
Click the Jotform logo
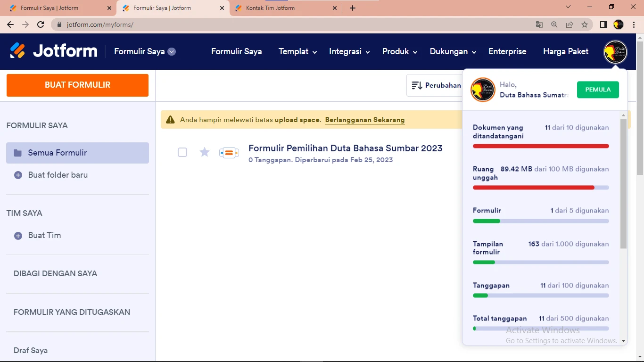click(53, 51)
